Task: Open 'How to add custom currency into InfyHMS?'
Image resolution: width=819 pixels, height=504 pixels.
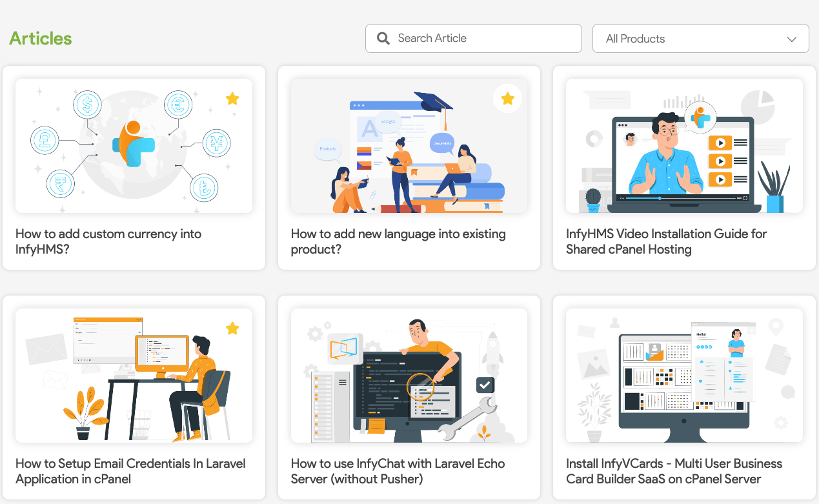Action: pyautogui.click(x=108, y=241)
